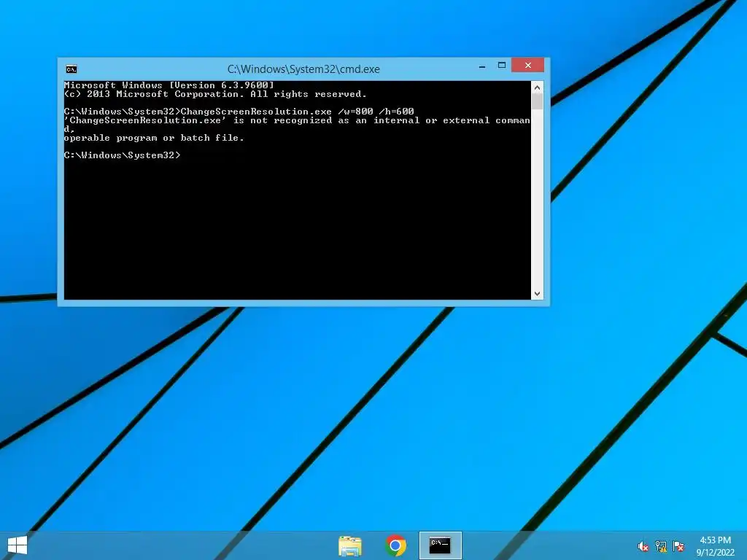Click the C:\Windows\System32\cmd.exe title bar text
Screen dimensions: 747x560
[x=303, y=69]
